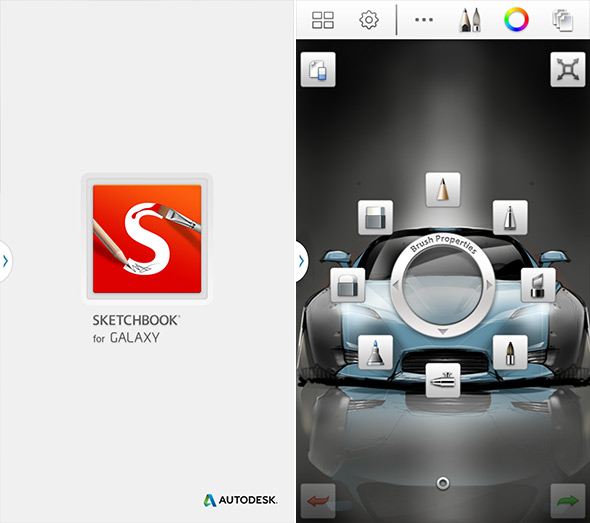Select the ballpoint pen tool at upper right
Image resolution: width=590 pixels, height=523 pixels.
510,217
